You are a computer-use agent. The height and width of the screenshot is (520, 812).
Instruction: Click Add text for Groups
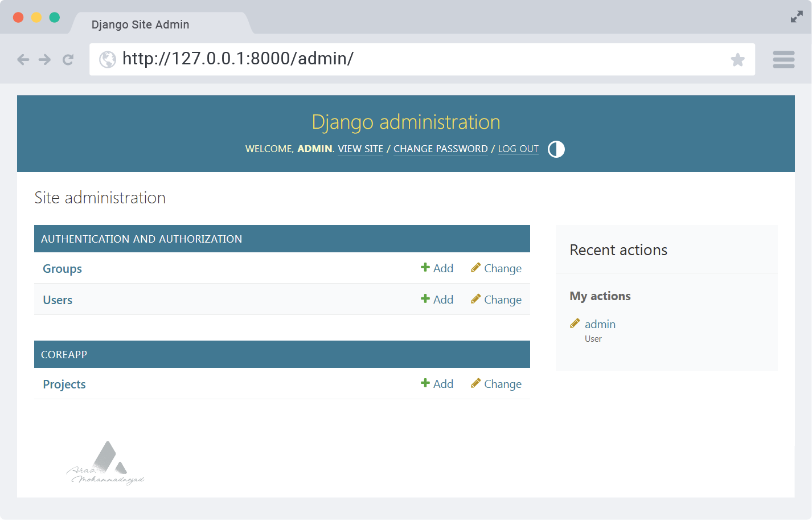point(443,268)
